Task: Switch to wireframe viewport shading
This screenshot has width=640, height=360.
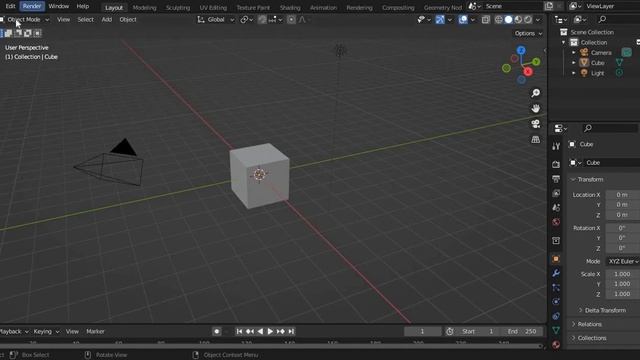Action: (x=499, y=19)
